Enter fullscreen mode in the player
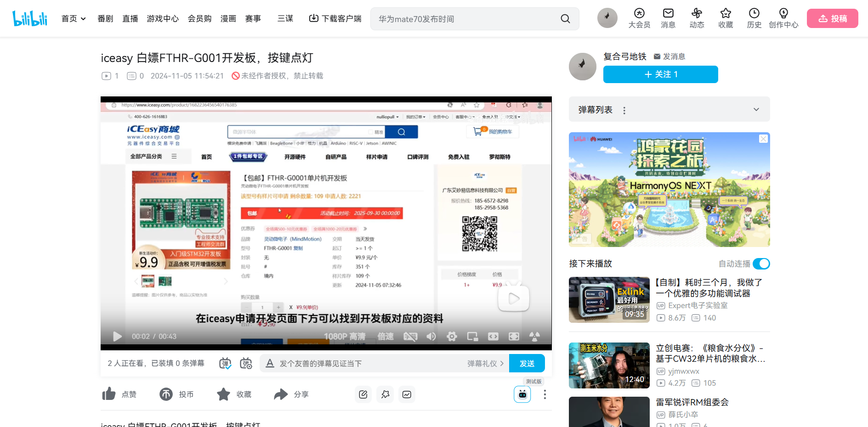This screenshot has width=868, height=427. coord(514,337)
